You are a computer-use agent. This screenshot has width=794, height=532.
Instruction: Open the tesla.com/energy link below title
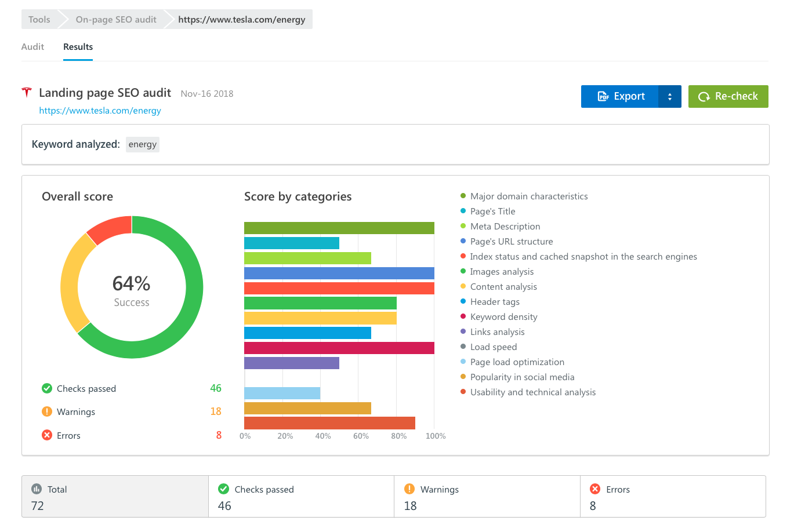[100, 111]
